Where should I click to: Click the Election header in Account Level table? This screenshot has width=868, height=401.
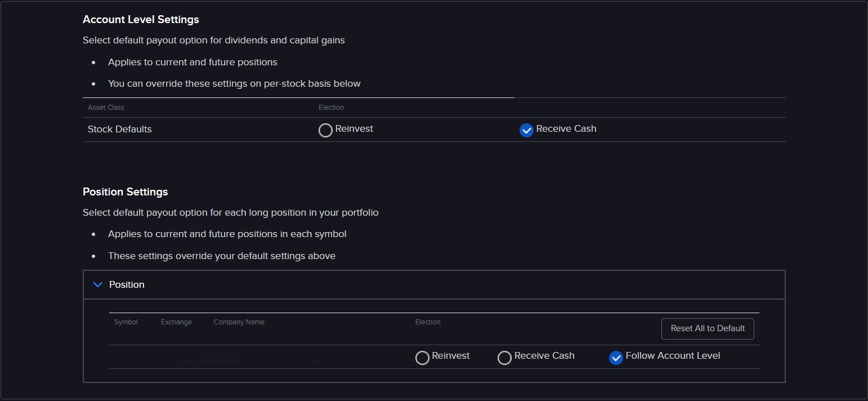tap(331, 108)
